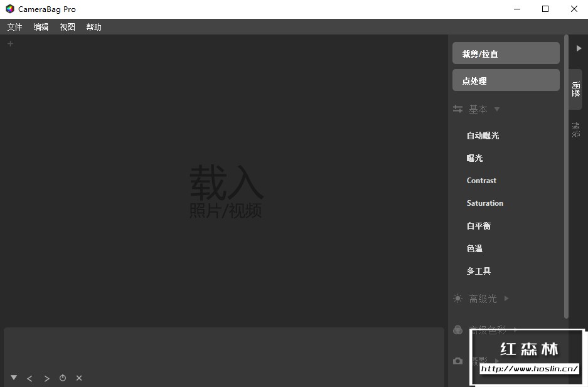
Task: Switch to the 预设 side tab
Action: (575, 130)
